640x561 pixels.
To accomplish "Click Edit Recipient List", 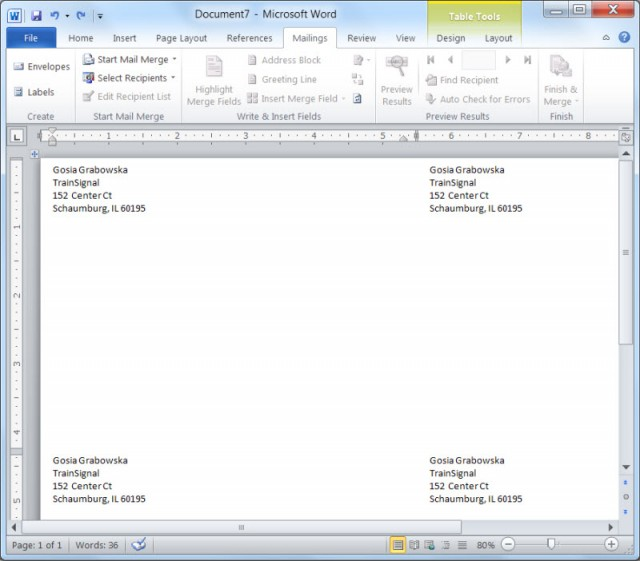I will [x=127, y=96].
